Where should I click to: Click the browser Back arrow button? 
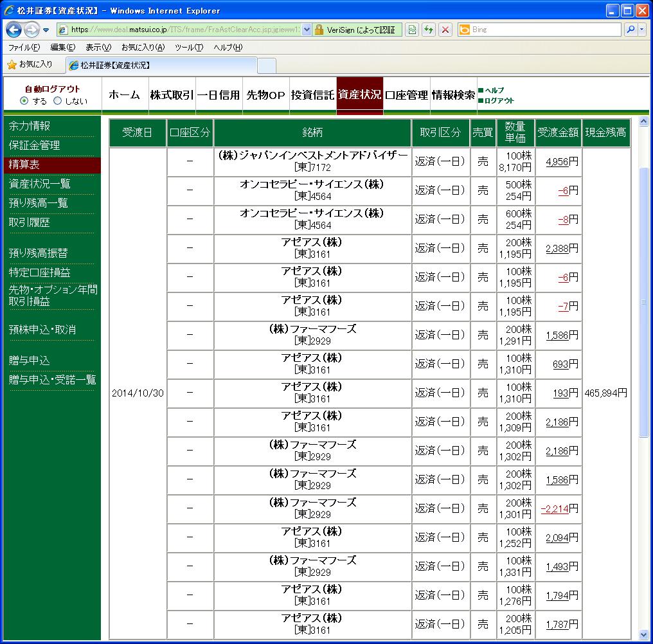[14, 30]
